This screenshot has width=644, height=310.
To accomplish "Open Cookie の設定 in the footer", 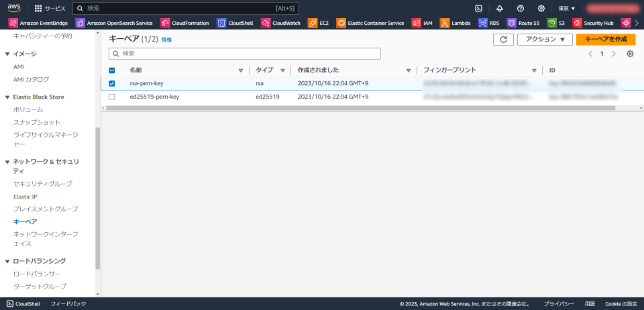I will point(621,304).
